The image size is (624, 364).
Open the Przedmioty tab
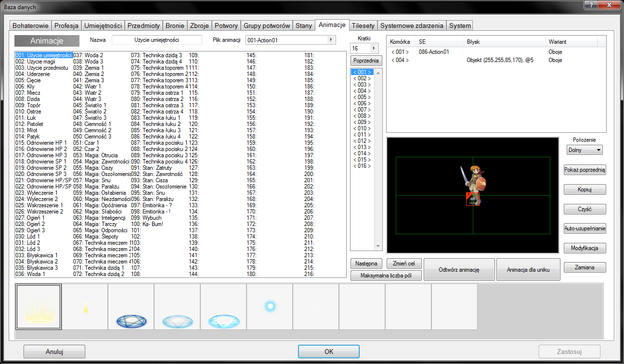pos(143,25)
